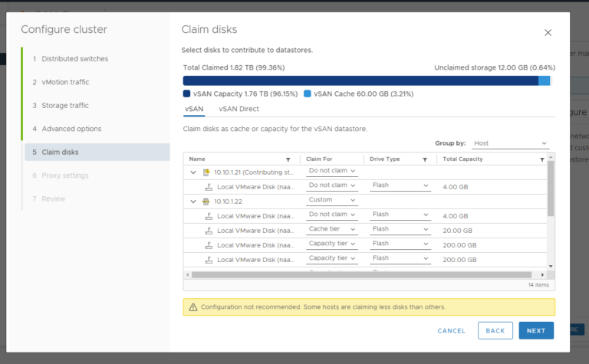
Task: Switch to the vSAN Direct tab
Action: coord(239,109)
